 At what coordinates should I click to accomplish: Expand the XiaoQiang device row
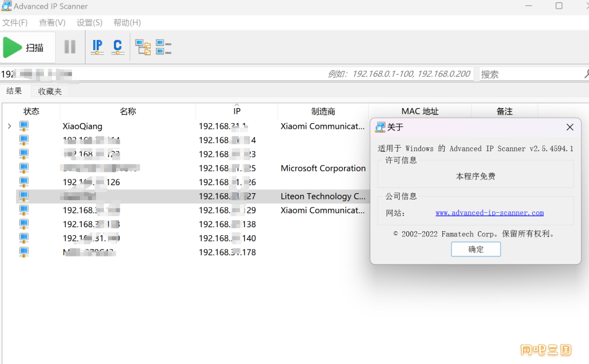click(9, 126)
